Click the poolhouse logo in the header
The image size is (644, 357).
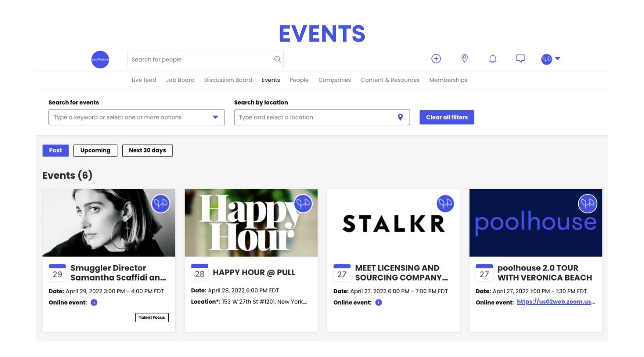(x=100, y=59)
